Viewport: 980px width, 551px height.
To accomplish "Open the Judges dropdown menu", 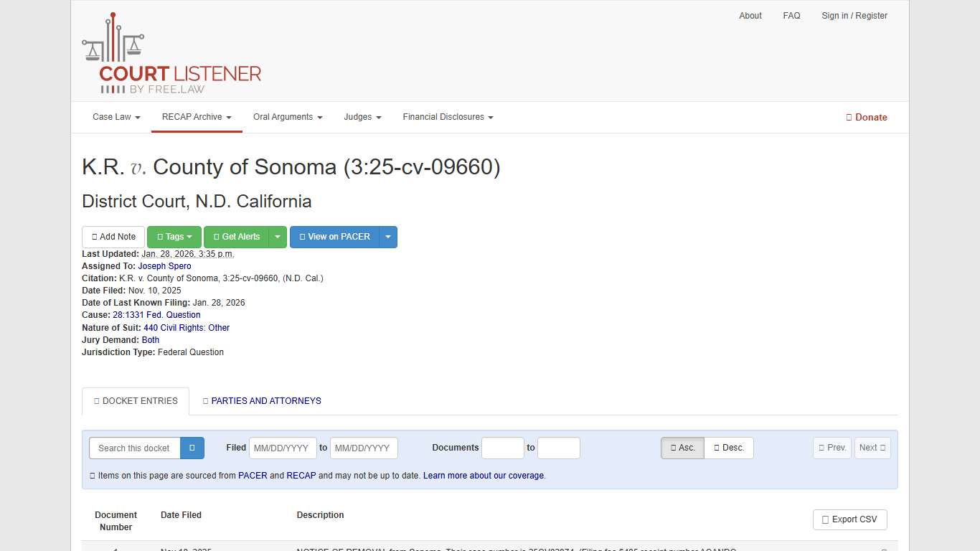I will point(362,117).
